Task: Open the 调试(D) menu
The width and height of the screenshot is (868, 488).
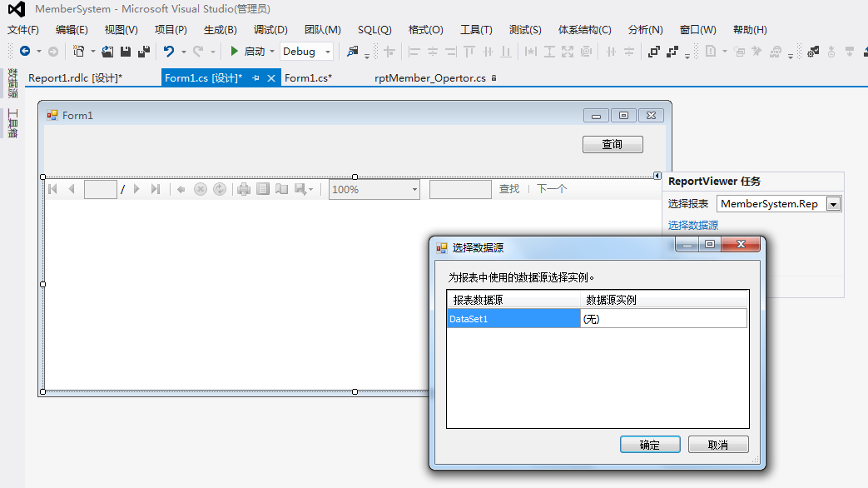Action: pos(270,30)
